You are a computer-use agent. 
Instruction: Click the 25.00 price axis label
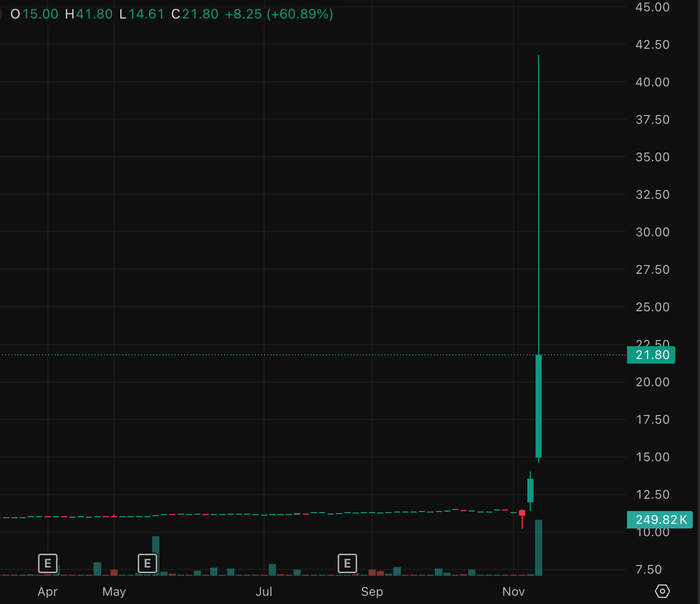tap(652, 307)
